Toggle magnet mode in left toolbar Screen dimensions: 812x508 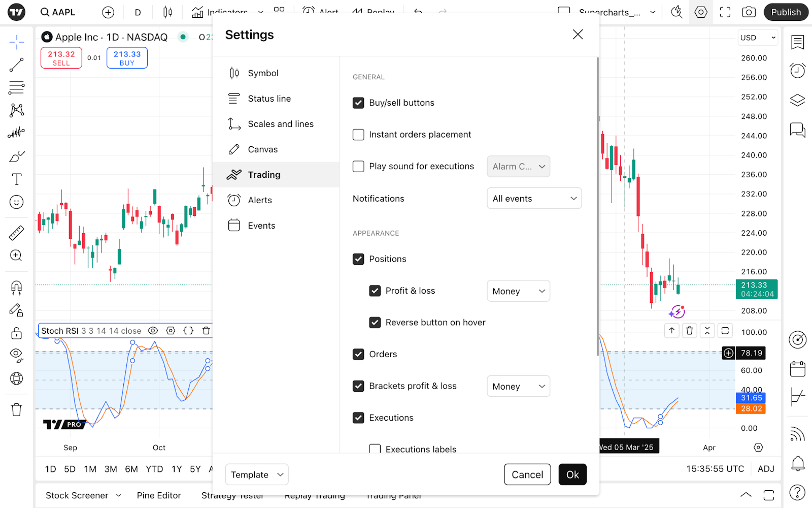pyautogui.click(x=17, y=288)
